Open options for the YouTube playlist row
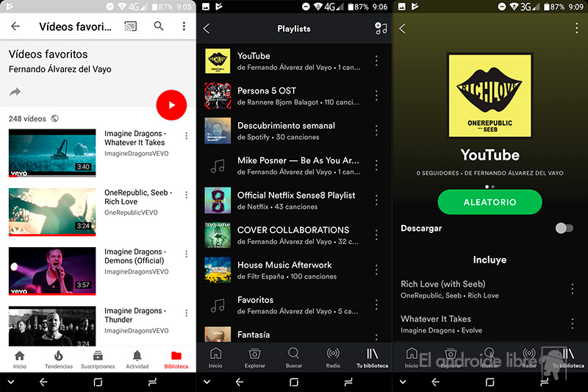 [376, 61]
